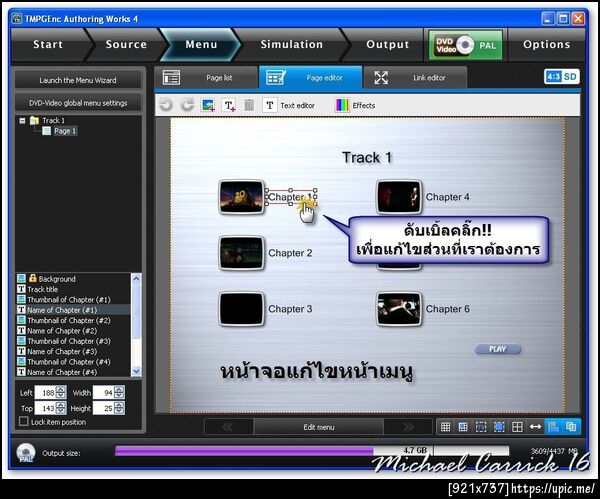
Task: Open the Effects tool
Action: coord(355,105)
